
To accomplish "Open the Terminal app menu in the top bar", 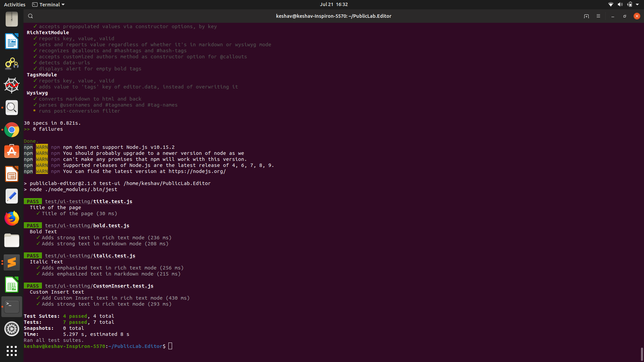I will click(x=48, y=4).
